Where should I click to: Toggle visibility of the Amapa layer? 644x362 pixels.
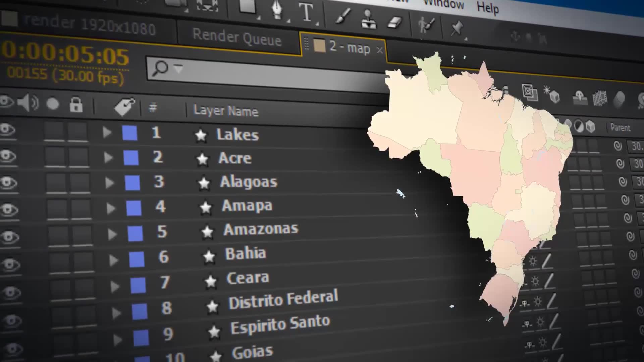click(9, 210)
